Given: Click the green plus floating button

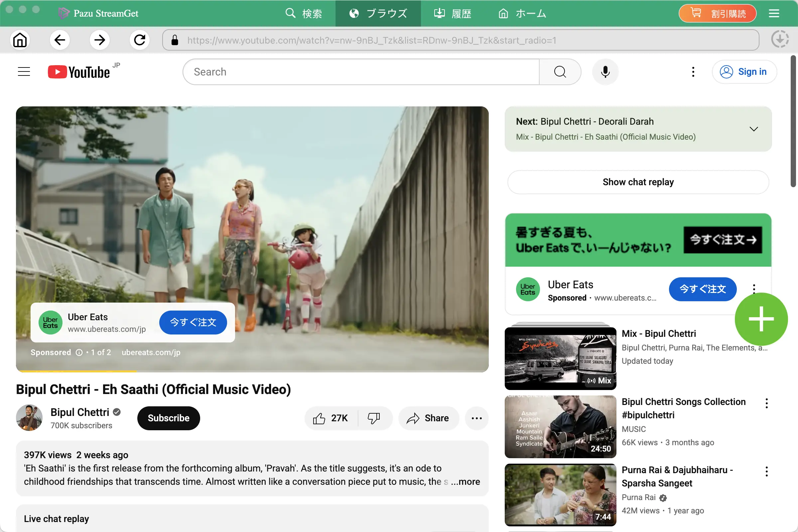Looking at the screenshot, I should click(x=761, y=319).
